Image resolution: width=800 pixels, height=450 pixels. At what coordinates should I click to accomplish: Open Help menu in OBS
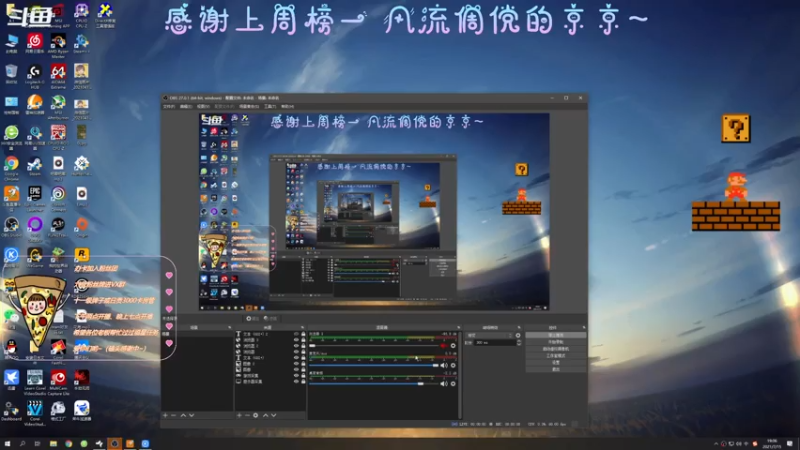click(x=287, y=107)
